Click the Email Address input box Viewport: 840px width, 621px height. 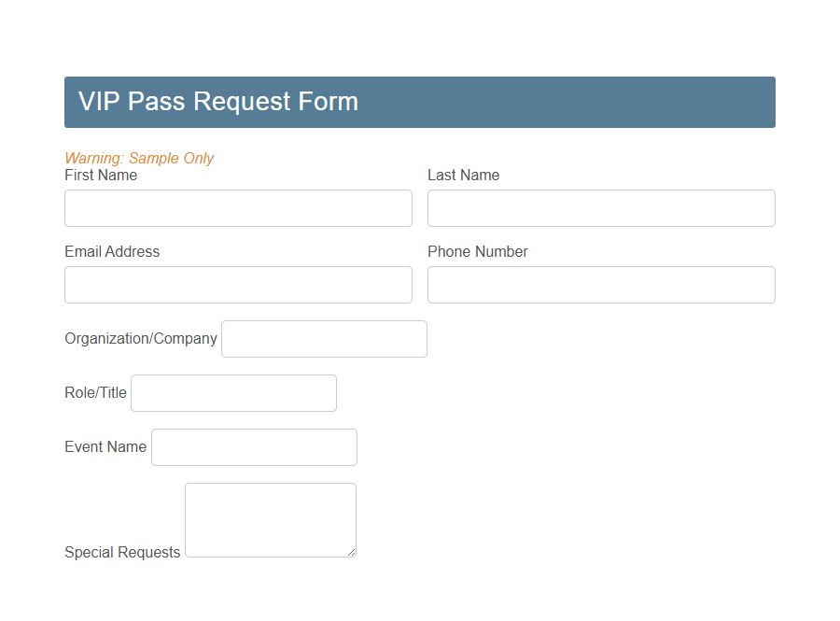tap(238, 284)
